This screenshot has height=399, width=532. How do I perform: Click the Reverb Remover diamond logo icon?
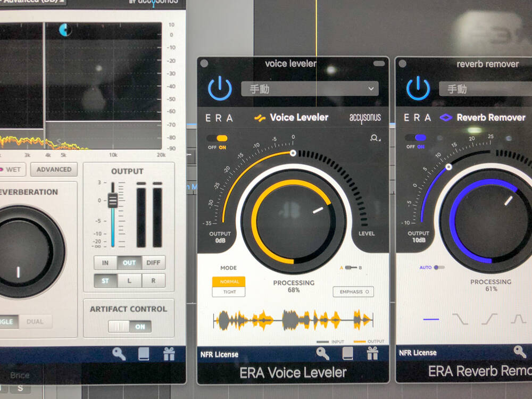[446, 118]
